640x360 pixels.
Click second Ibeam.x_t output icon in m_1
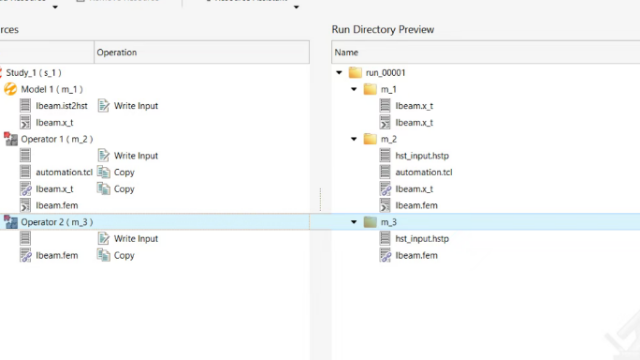(385, 122)
